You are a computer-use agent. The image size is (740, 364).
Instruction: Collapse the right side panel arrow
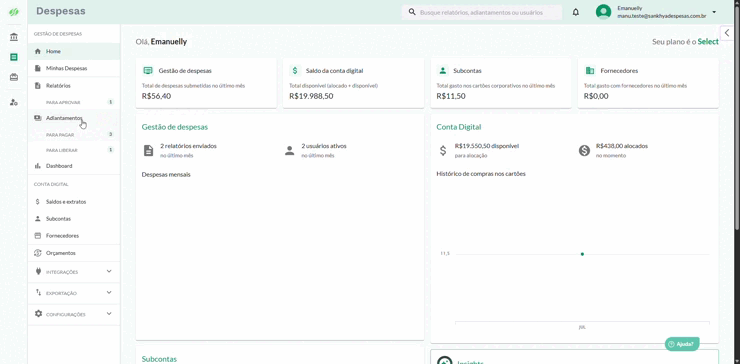pyautogui.click(x=728, y=33)
